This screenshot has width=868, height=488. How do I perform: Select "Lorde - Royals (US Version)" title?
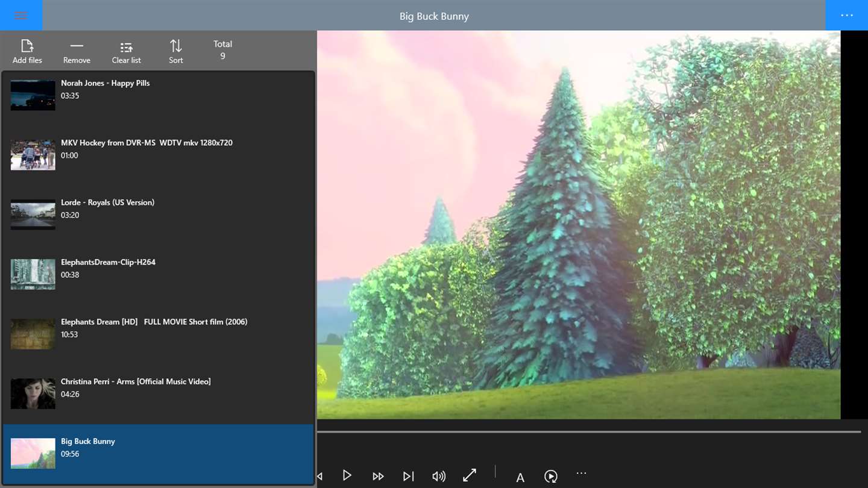[108, 202]
